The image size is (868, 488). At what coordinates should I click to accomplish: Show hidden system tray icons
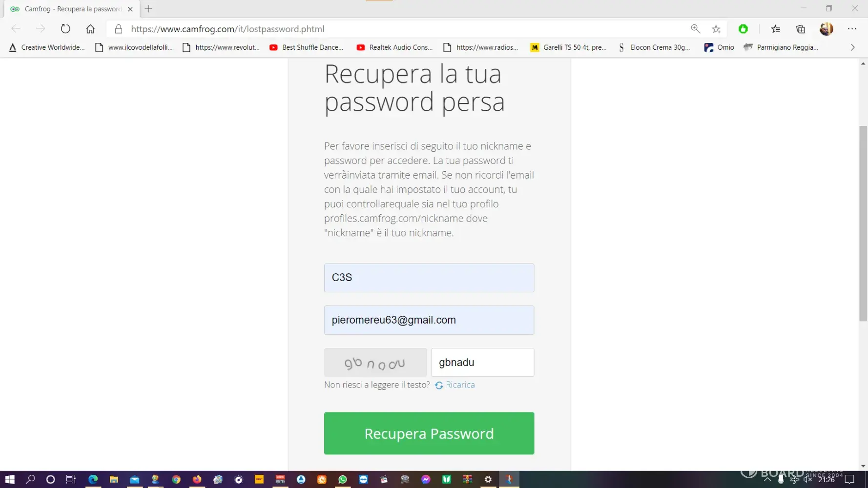point(767,480)
